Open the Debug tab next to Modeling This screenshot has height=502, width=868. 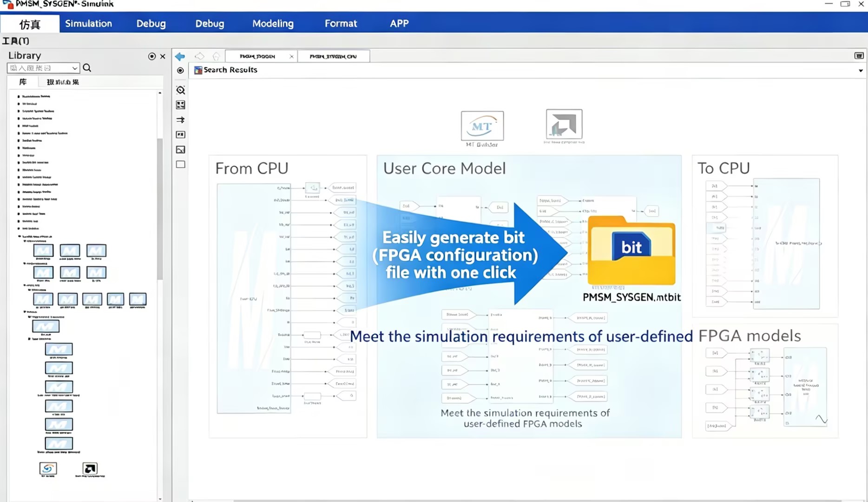coord(210,24)
